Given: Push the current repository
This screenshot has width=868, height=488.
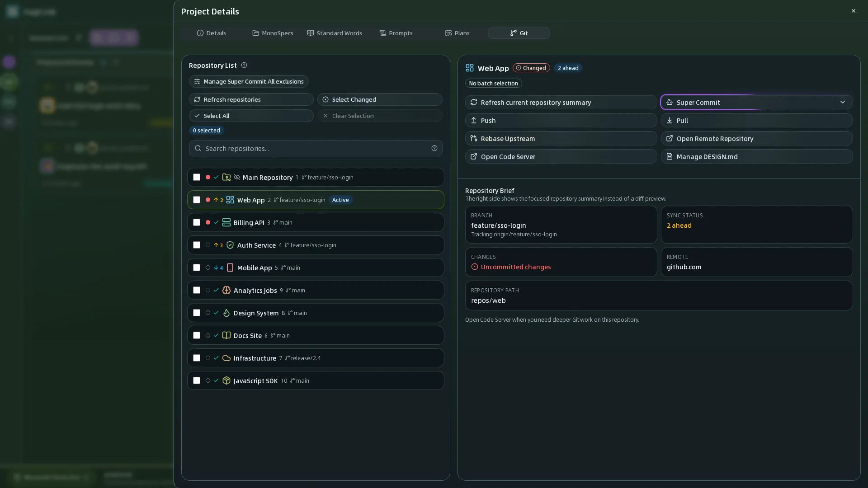Looking at the screenshot, I should (561, 121).
